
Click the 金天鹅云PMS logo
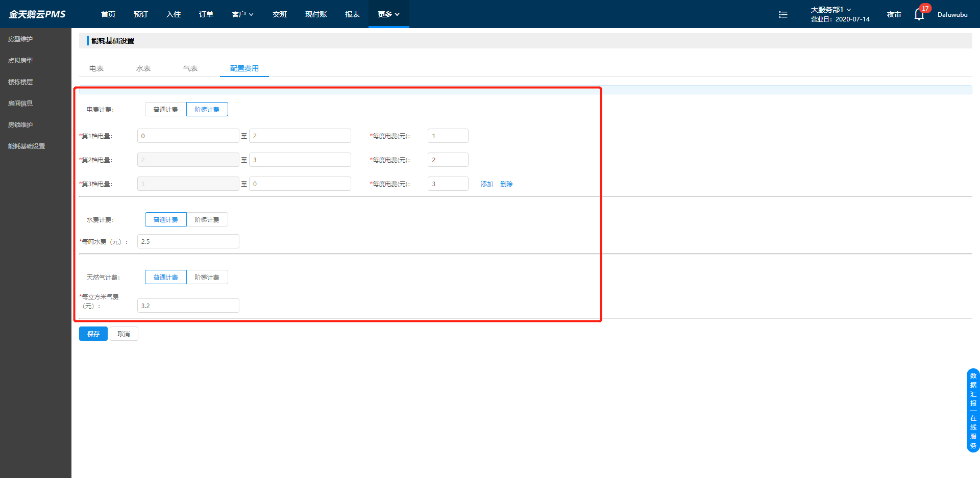[37, 14]
